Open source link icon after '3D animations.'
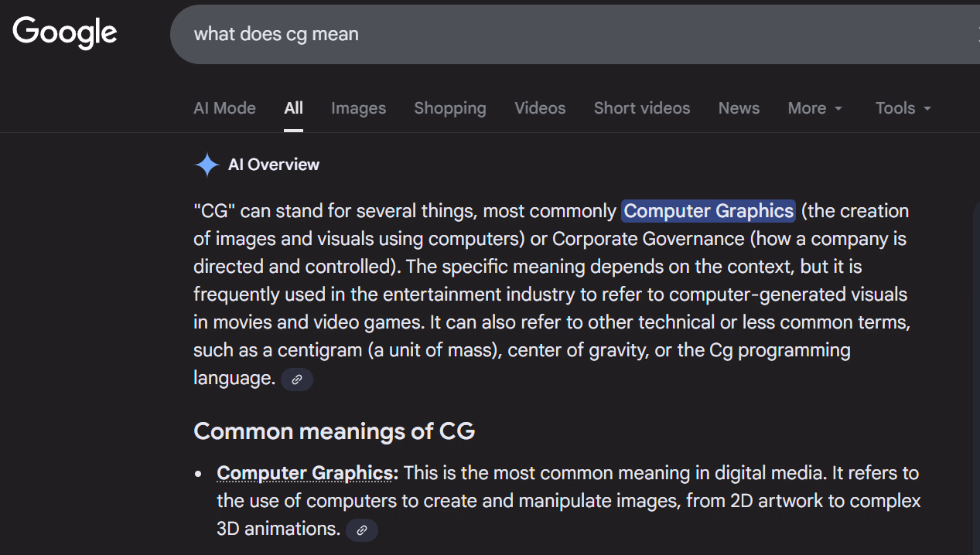This screenshot has height=555, width=980. (362, 529)
